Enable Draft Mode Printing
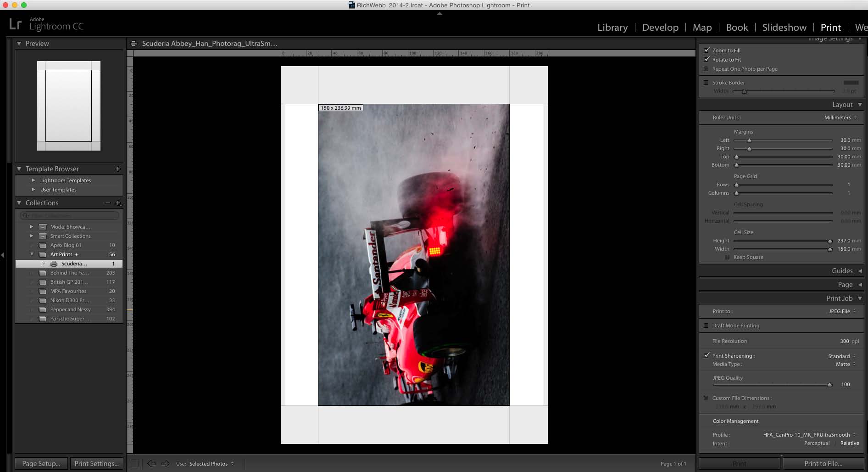This screenshot has width=868, height=472. pyautogui.click(x=707, y=326)
